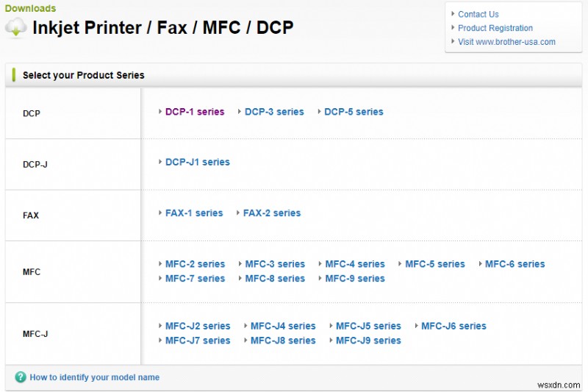Click How to identify your model name
Screen dimensions: 588x392
pyautogui.click(x=94, y=377)
